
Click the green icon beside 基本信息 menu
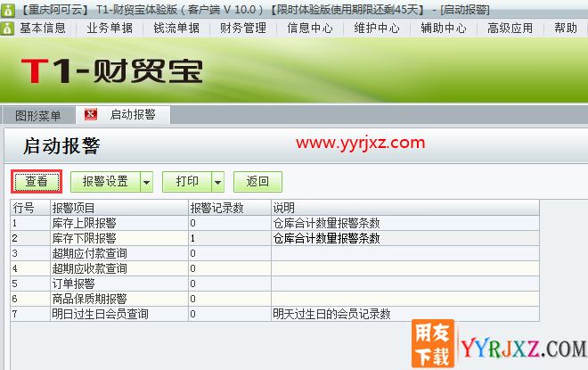[x=7, y=29]
